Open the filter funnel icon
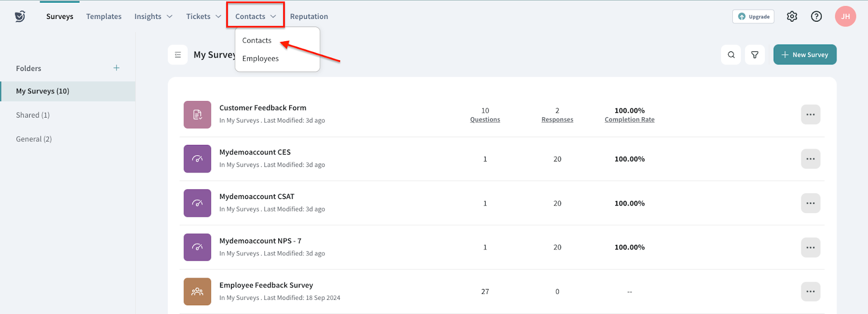 755,55
